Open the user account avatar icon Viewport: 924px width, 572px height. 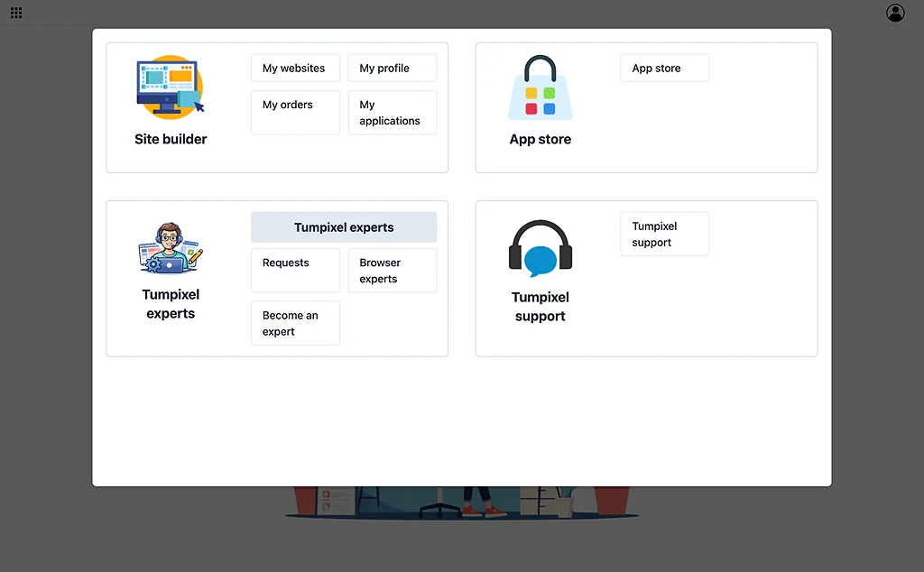[895, 13]
